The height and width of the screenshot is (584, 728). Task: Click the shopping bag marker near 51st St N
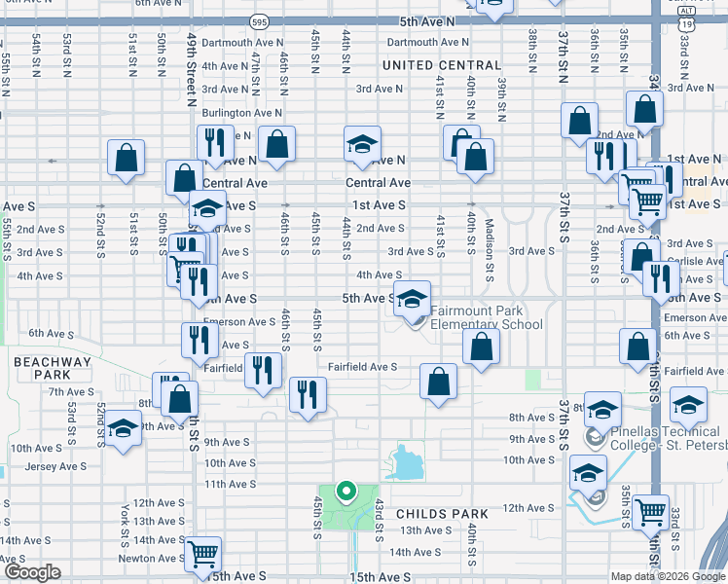(126, 159)
